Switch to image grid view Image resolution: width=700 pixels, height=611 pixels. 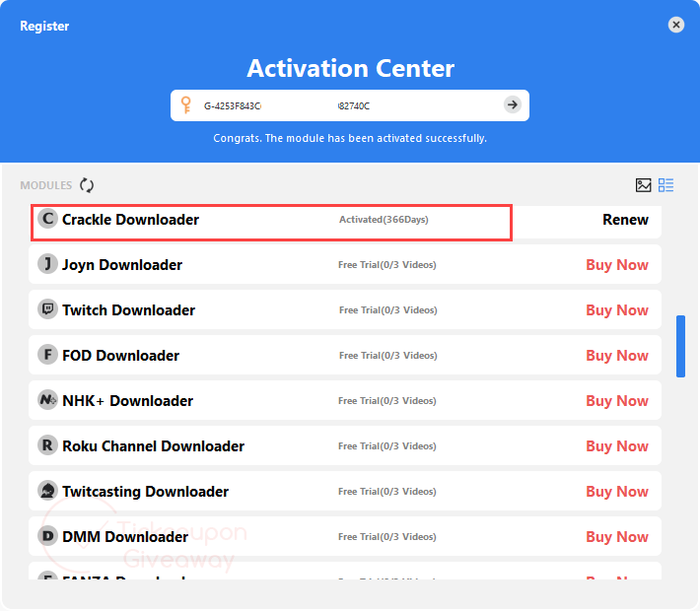coord(643,184)
